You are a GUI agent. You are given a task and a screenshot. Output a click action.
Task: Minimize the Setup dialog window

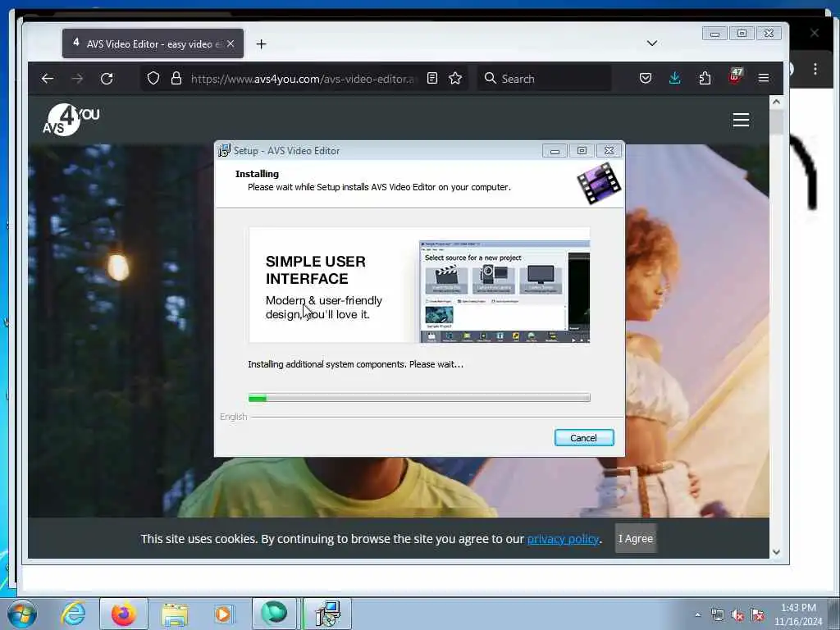pyautogui.click(x=555, y=151)
